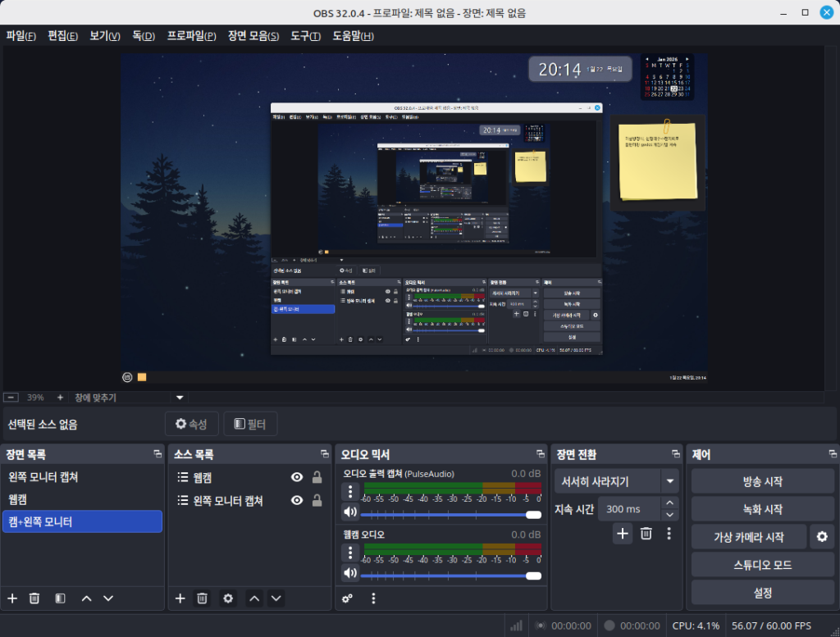Open filters for the selected scene
Viewport: 840px width, 637px height.
(60, 598)
